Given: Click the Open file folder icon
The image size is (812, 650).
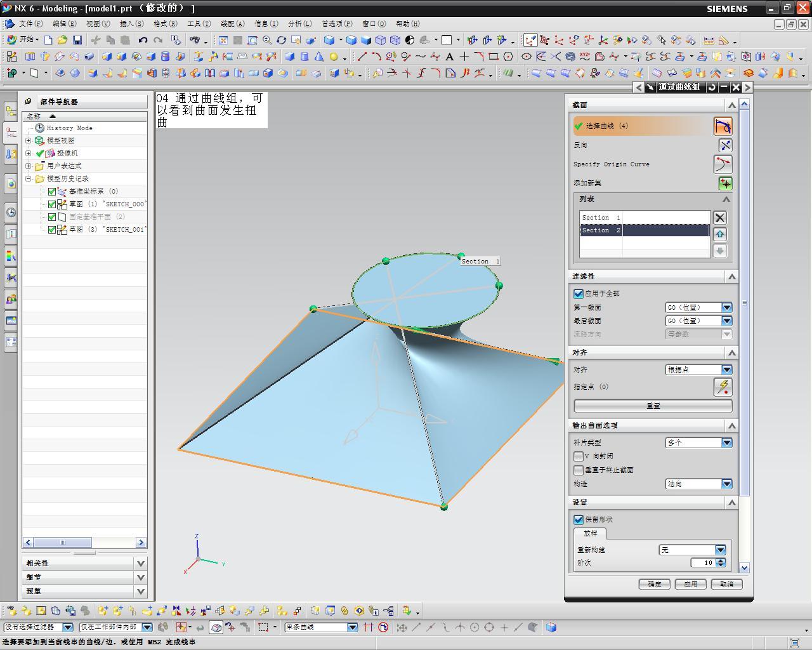Looking at the screenshot, I should point(62,40).
